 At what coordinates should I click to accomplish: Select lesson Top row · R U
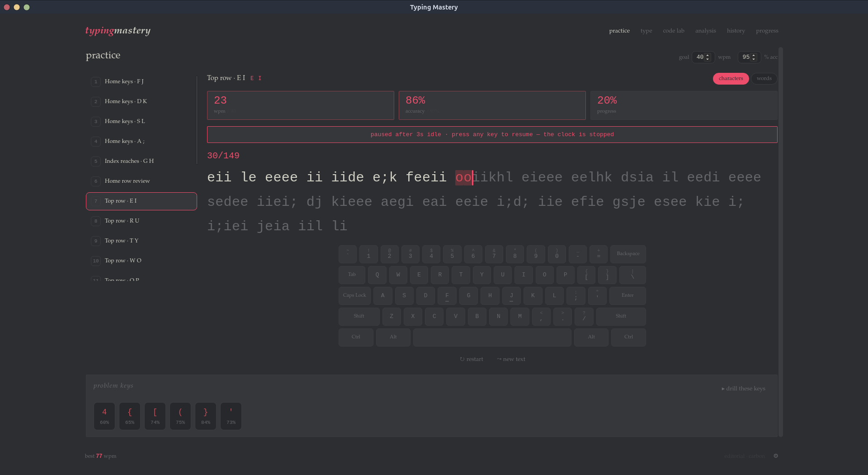pyautogui.click(x=141, y=221)
